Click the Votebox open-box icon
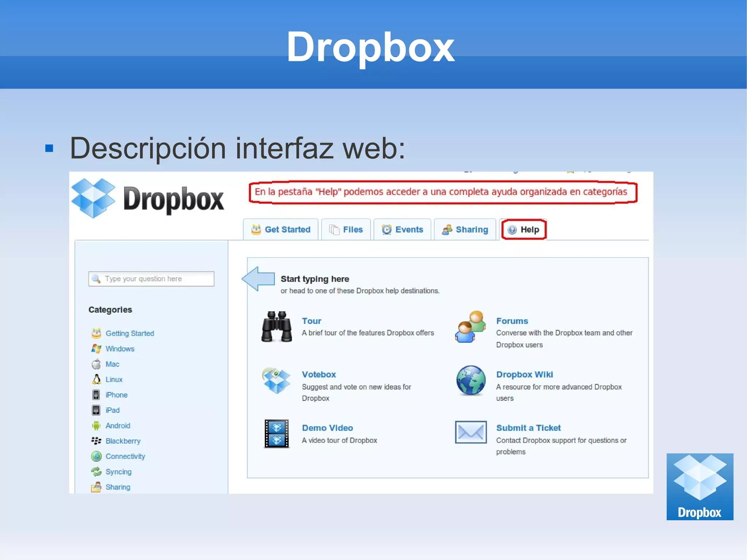This screenshot has width=747, height=560. tap(276, 381)
